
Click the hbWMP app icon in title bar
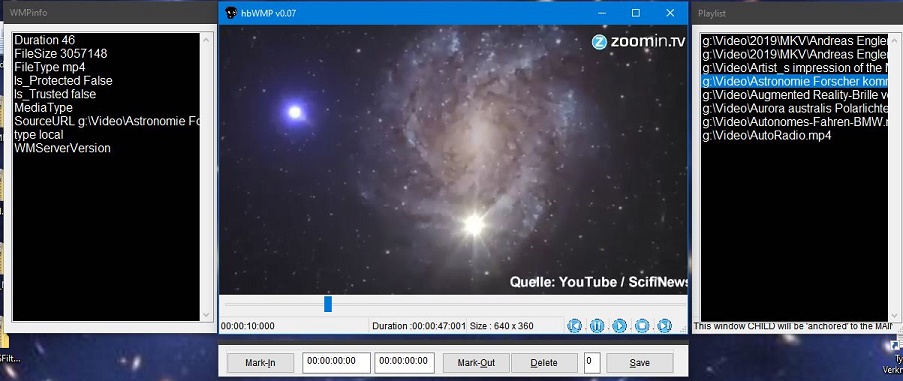[231, 13]
